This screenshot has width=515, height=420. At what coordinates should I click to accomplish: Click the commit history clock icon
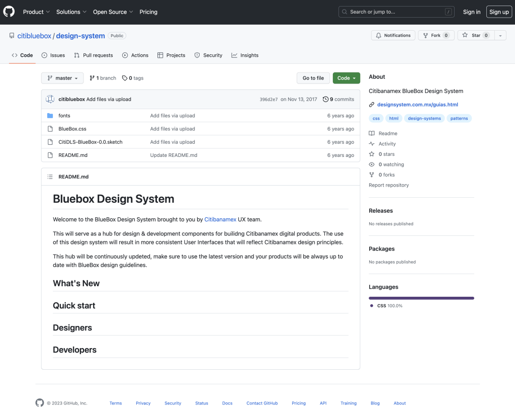click(x=325, y=99)
